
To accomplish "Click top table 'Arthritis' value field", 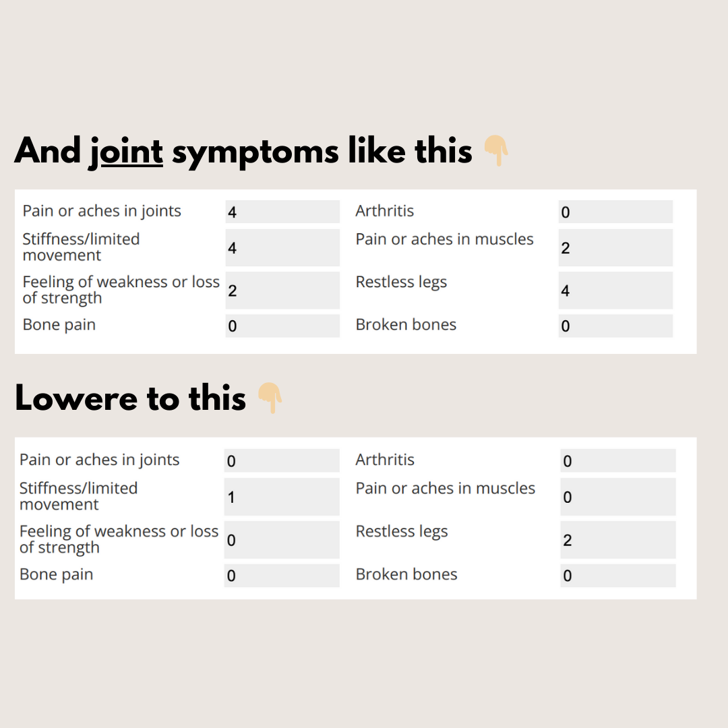I will pos(615,212).
